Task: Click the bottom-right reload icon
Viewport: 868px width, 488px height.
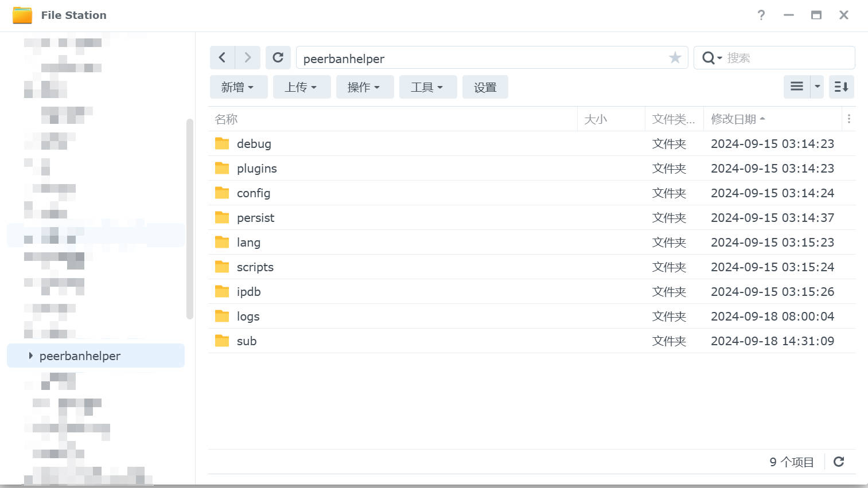Action: (x=839, y=462)
